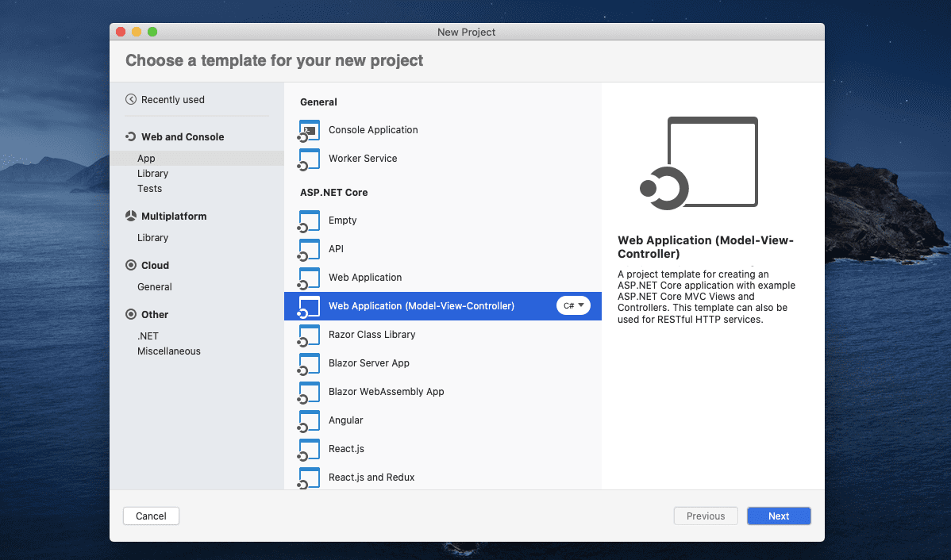
Task: Select the Angular template icon
Action: coord(309,420)
